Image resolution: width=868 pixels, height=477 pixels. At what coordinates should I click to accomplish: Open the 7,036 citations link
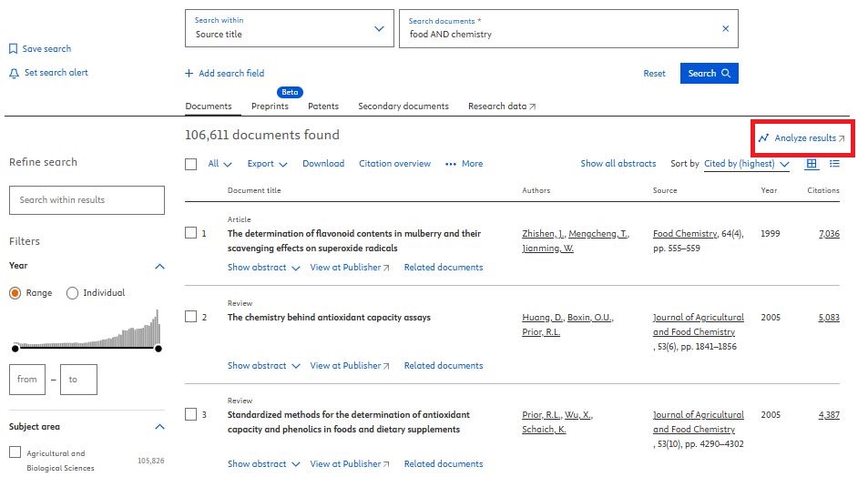tap(829, 234)
